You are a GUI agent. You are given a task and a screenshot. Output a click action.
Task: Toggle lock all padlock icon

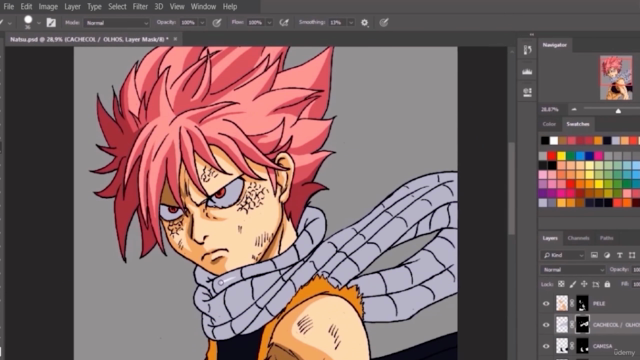607,284
